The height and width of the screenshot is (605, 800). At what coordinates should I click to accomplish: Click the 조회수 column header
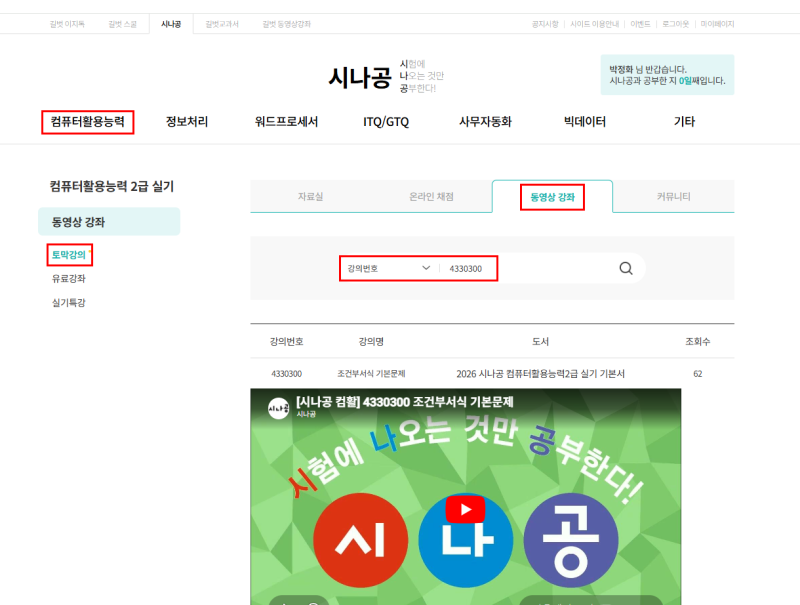pyautogui.click(x=697, y=341)
